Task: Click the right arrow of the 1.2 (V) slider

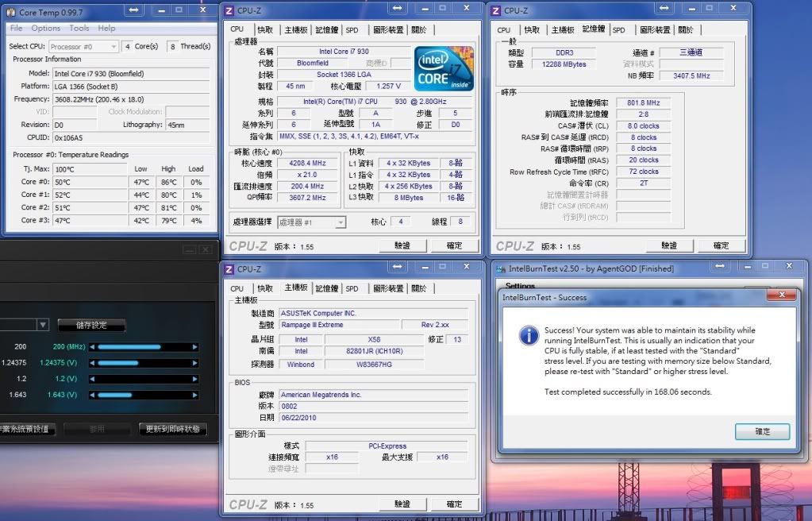Action: pyautogui.click(x=194, y=379)
